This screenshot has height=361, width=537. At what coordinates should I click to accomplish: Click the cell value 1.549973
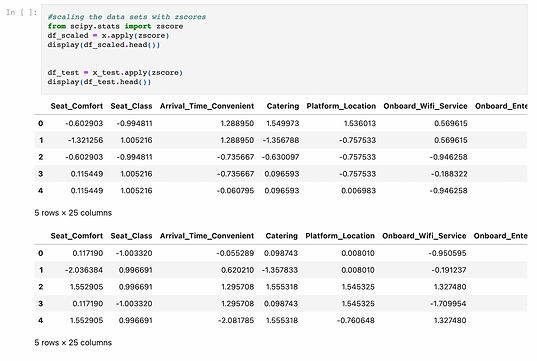pos(283,123)
